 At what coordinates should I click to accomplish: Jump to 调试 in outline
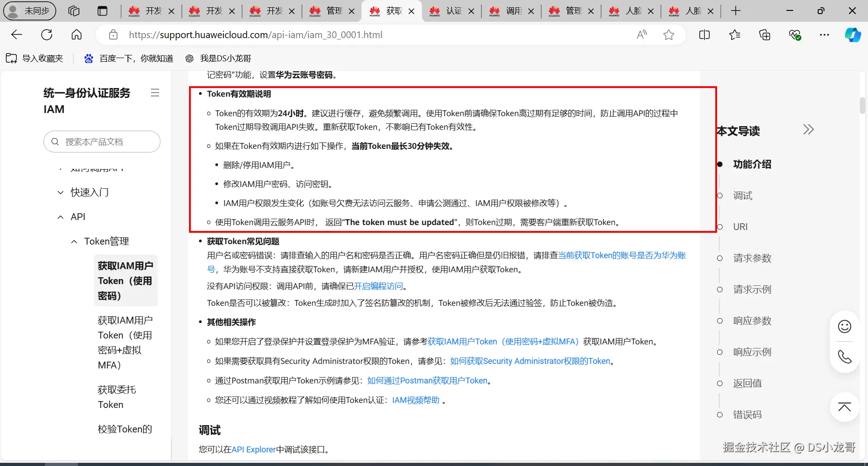(x=743, y=196)
